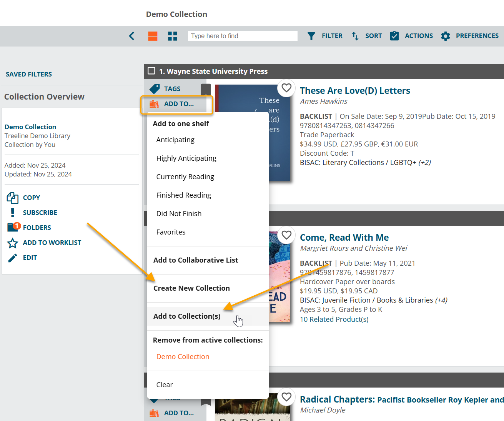Screen dimensions: 504x421
Task: Switch to grid view layout icon
Action: [x=173, y=36]
